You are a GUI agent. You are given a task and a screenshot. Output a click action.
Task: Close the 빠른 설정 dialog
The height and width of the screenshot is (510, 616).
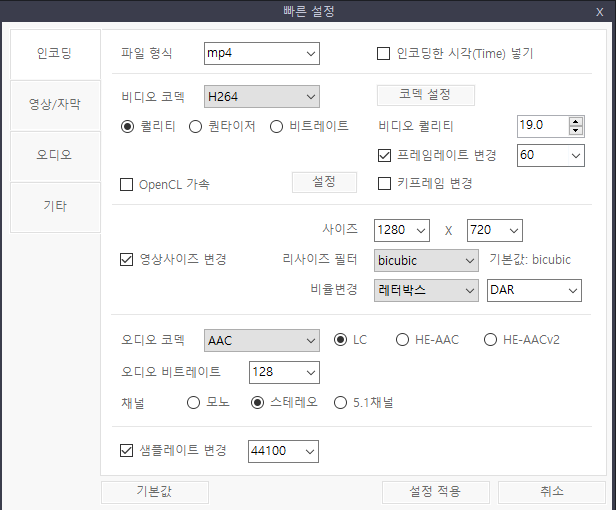tap(600, 12)
